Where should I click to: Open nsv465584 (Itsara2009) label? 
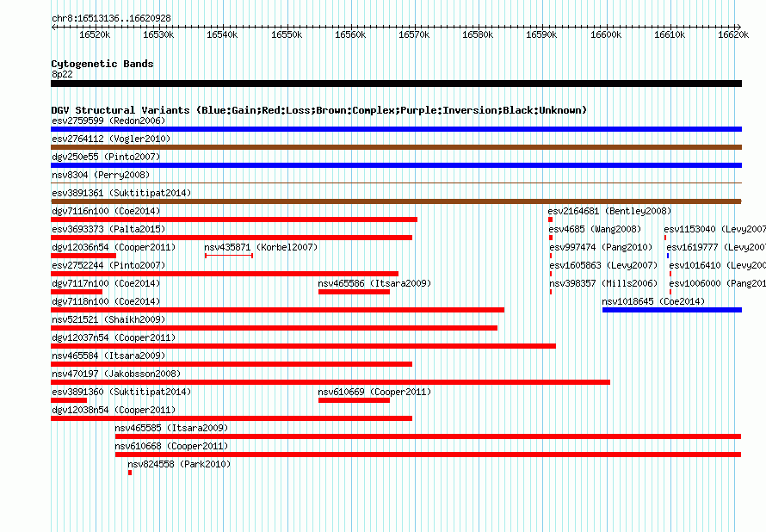[x=108, y=356]
